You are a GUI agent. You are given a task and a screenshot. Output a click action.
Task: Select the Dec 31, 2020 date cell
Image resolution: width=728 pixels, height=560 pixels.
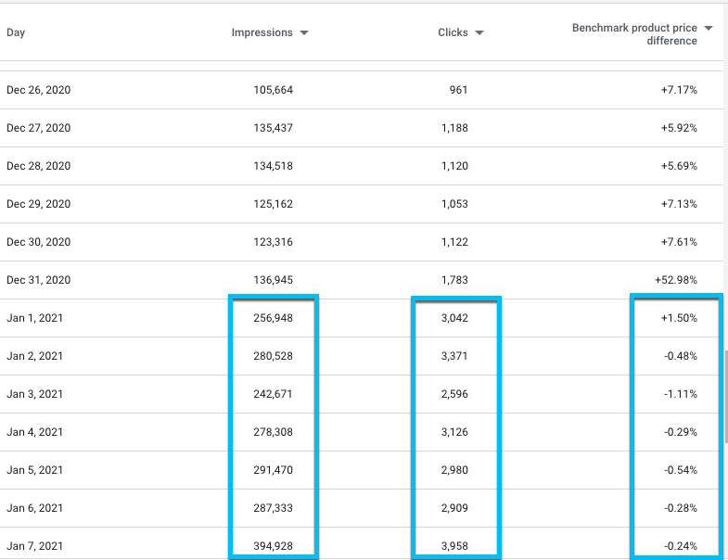[x=39, y=281]
